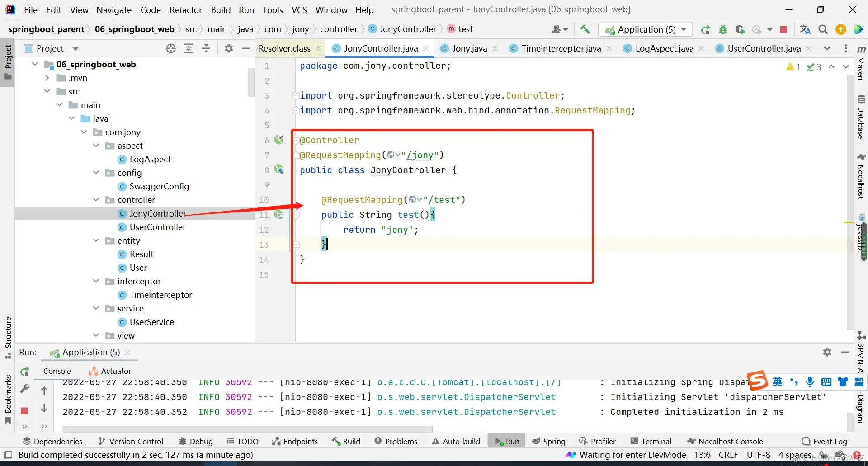Viewport: 868px width, 466px height.
Task: Collapse the 06_springboot_web module node
Action: pyautogui.click(x=35, y=64)
